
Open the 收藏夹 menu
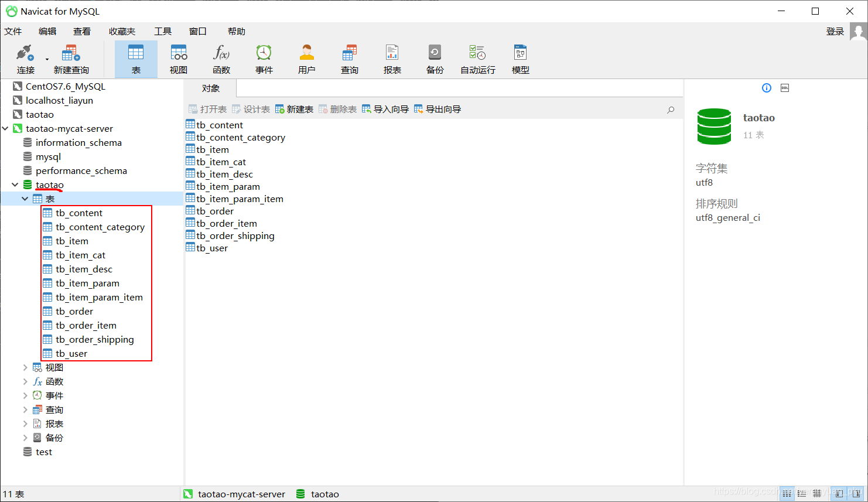[x=122, y=31]
